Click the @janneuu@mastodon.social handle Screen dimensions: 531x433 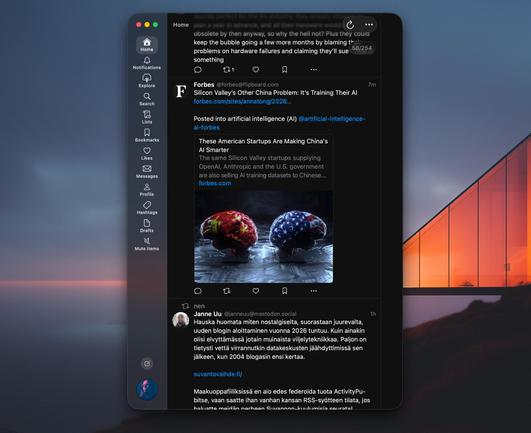[260, 314]
